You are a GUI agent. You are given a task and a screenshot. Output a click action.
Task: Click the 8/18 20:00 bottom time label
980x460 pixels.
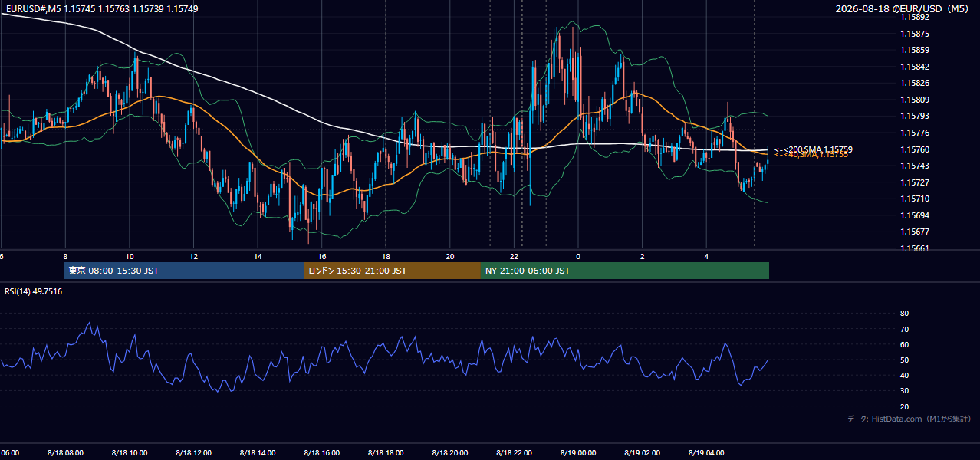pos(449,453)
